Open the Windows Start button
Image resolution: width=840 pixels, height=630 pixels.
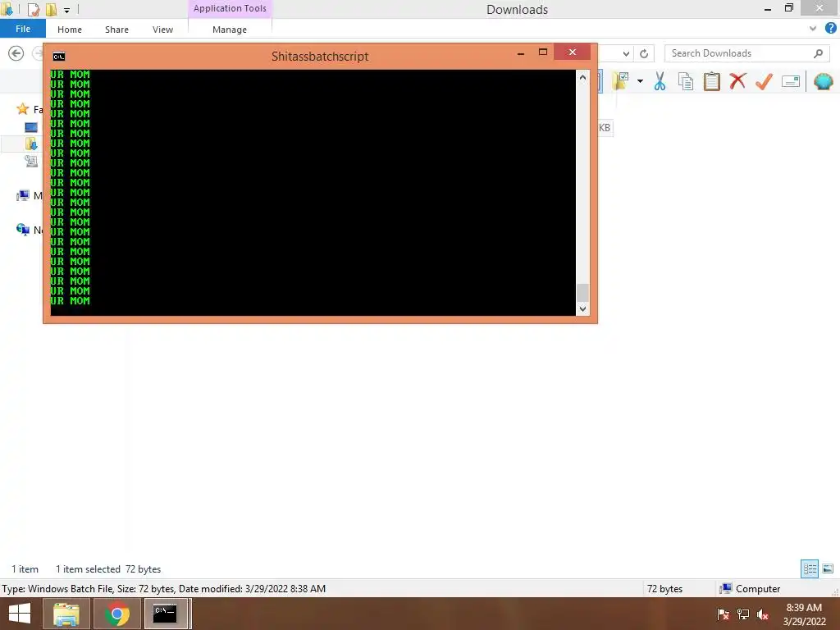20,614
